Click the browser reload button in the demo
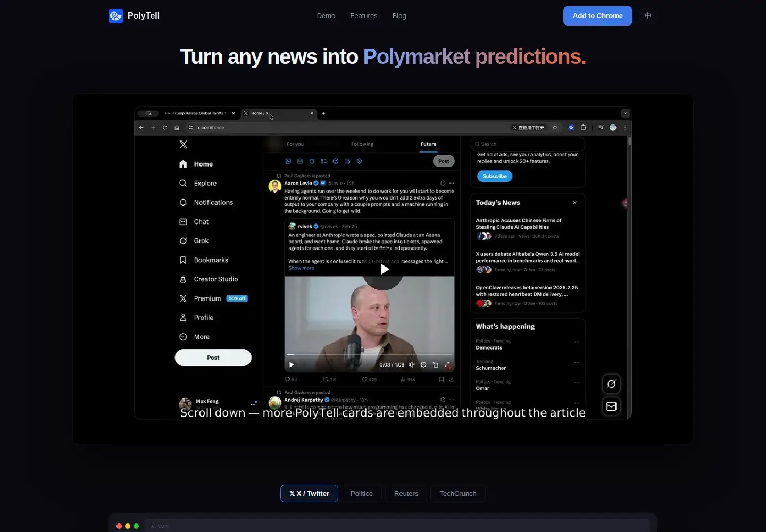The width and height of the screenshot is (766, 532). [x=165, y=128]
